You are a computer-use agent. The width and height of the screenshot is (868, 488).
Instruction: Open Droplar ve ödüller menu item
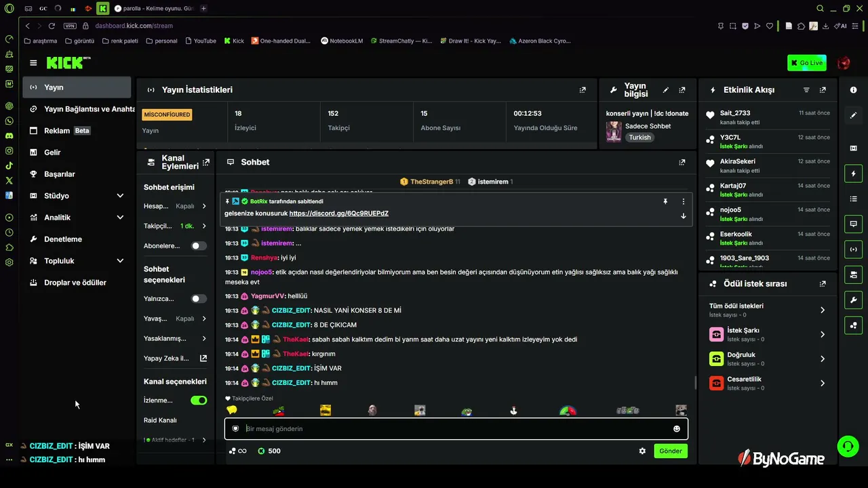pos(77,283)
